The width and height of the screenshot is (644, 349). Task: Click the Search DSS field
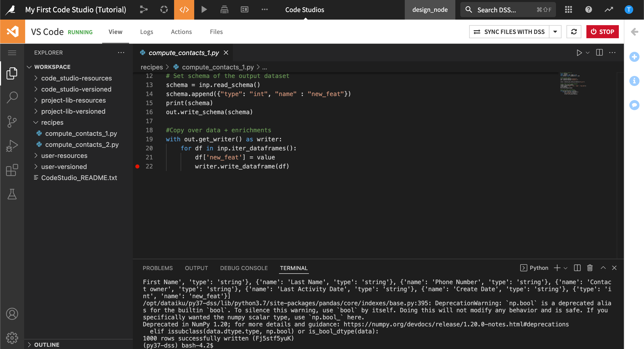tap(508, 10)
